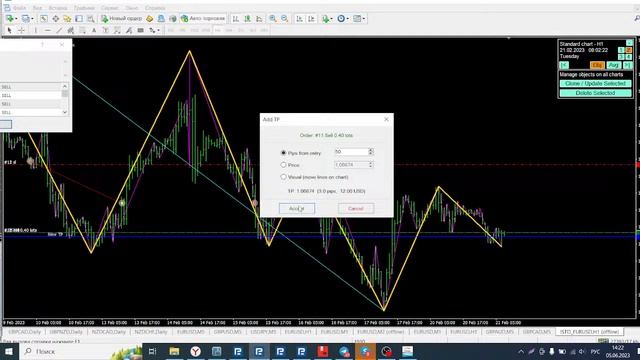Show hidden system tray icons

click(521, 351)
